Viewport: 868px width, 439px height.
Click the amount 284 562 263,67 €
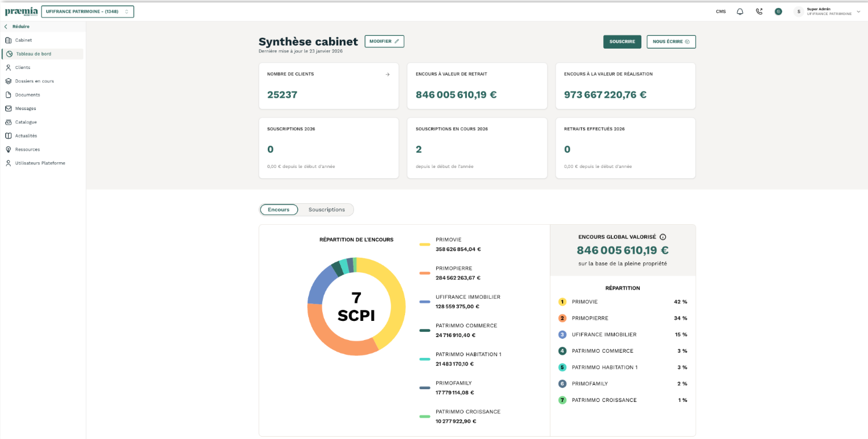pos(458,278)
